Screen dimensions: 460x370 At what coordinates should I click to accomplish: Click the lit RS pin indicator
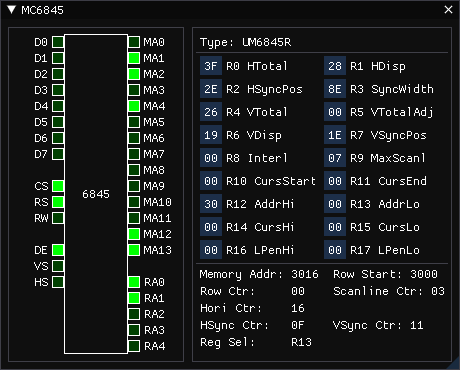click(58, 202)
